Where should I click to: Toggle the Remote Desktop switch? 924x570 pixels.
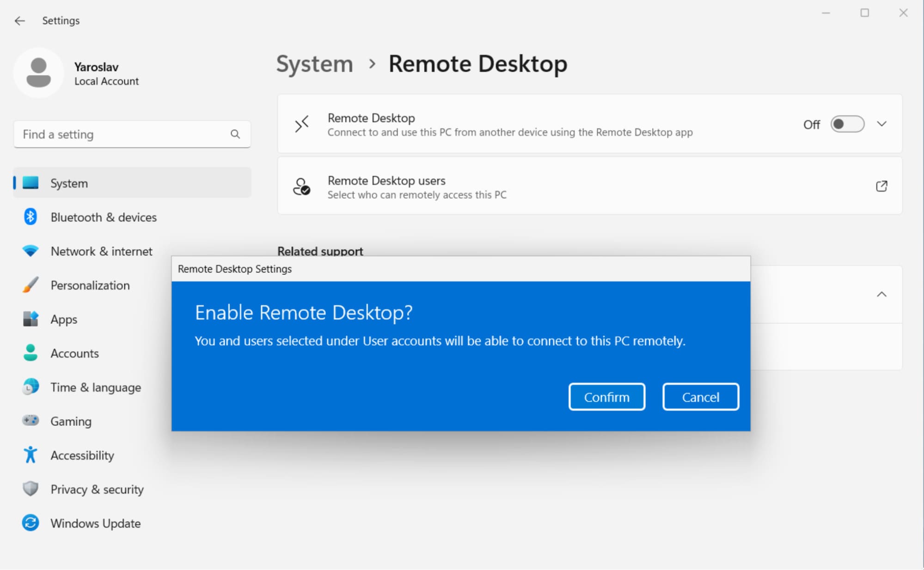pos(847,124)
